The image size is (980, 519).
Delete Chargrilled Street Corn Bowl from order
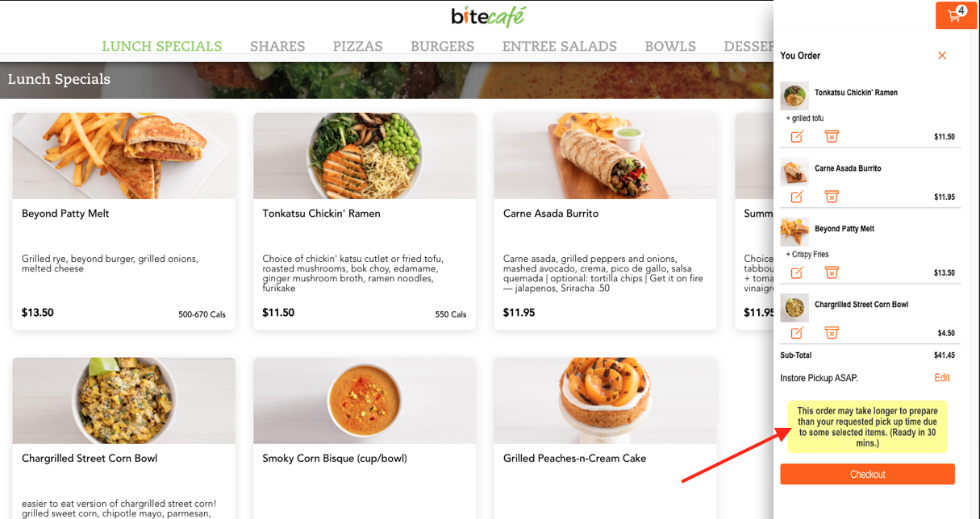pyautogui.click(x=832, y=333)
